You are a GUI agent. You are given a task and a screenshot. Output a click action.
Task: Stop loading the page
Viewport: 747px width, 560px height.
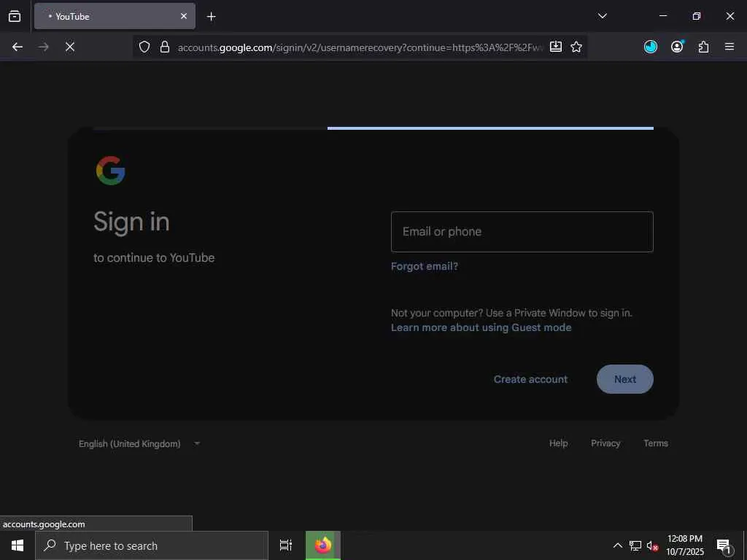[70, 47]
